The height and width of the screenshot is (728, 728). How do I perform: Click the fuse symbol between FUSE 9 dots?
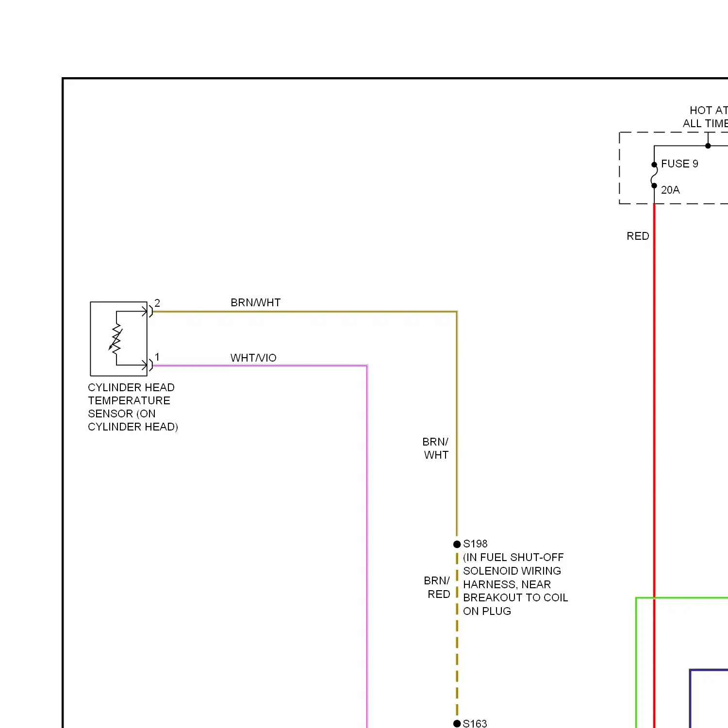coord(654,175)
